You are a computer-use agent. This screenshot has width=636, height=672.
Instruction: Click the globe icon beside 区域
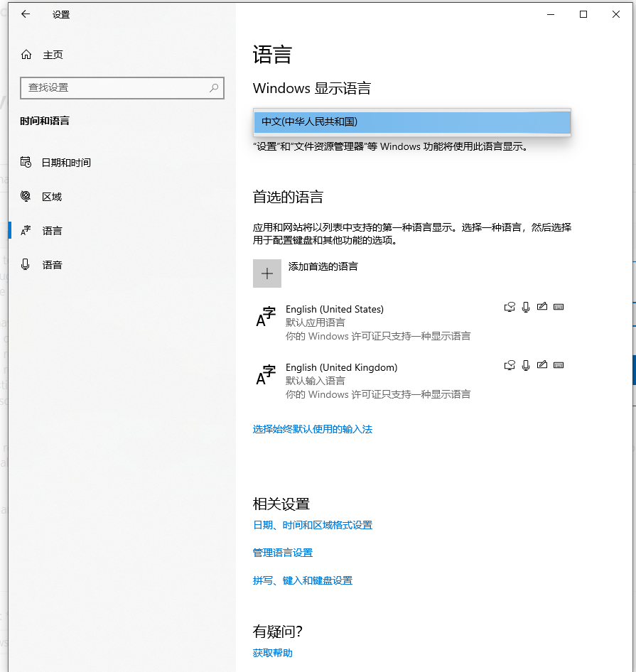point(26,196)
